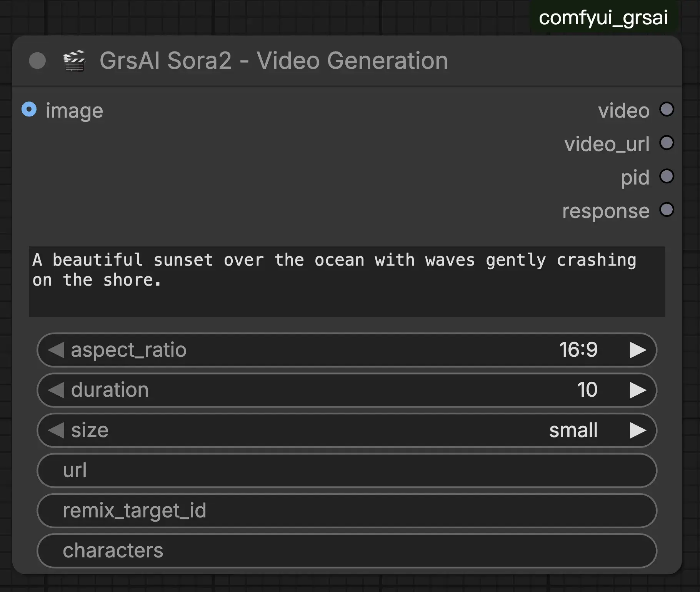Click the url input field
Viewport: 700px width, 592px height.
346,471
